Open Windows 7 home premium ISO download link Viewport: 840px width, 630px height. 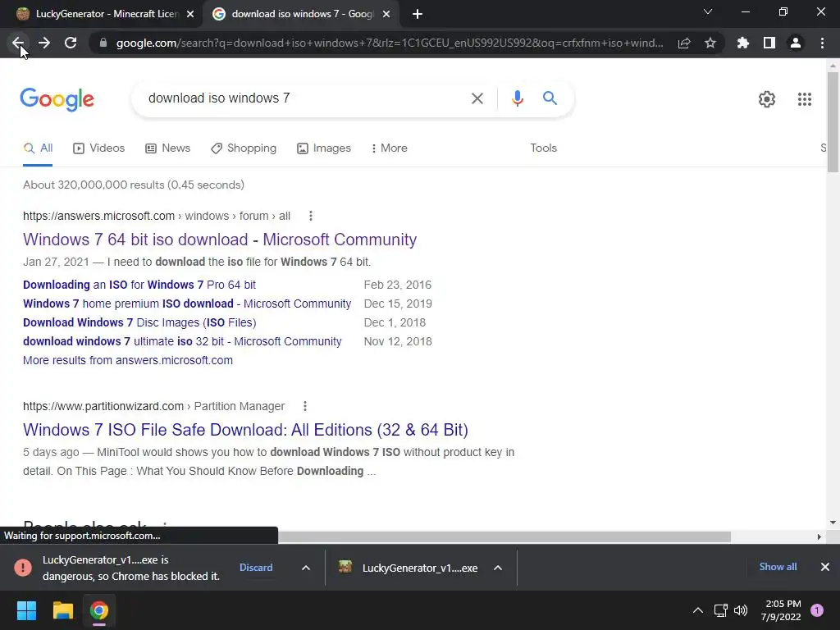pyautogui.click(x=187, y=304)
